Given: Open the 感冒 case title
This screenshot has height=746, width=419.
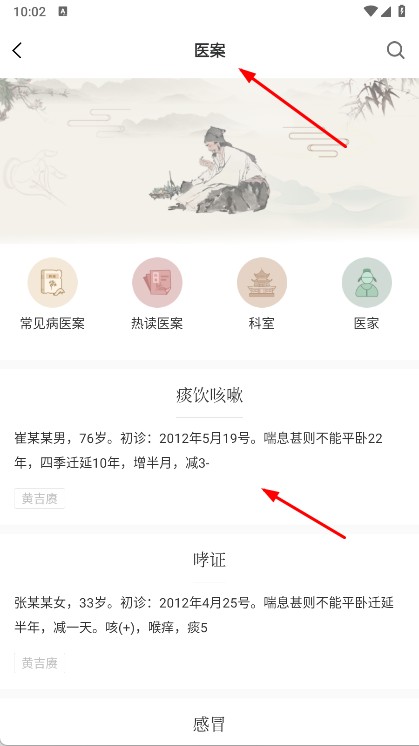Looking at the screenshot, I should click(x=209, y=725).
